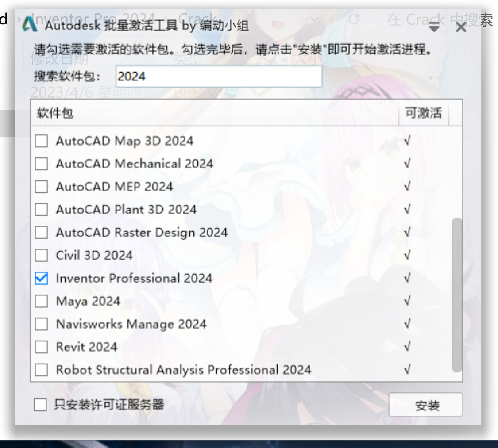
Task: Focus the 搜索软件包 search field
Action: tap(219, 77)
